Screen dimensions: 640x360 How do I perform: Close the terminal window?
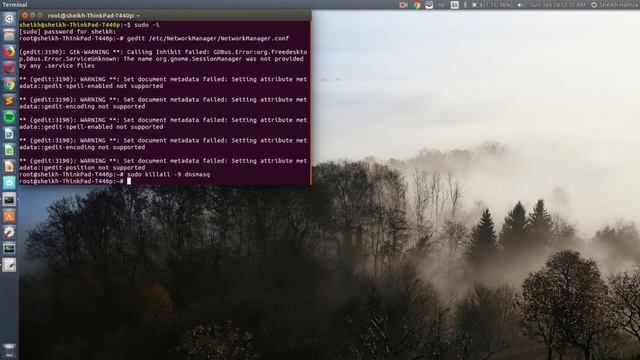[x=24, y=16]
